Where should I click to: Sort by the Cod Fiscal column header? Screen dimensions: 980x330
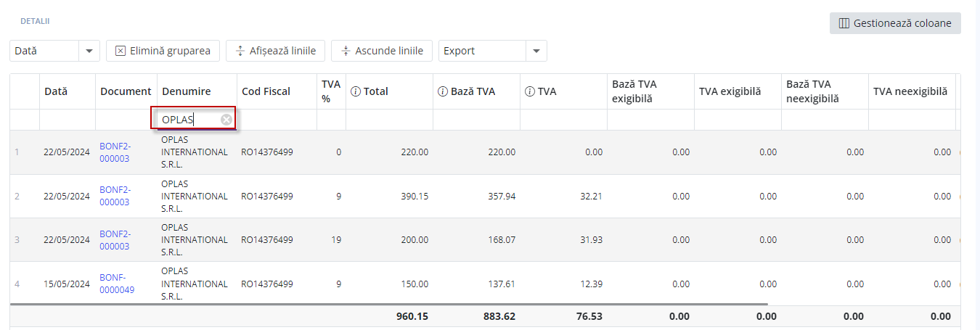pyautogui.click(x=266, y=91)
